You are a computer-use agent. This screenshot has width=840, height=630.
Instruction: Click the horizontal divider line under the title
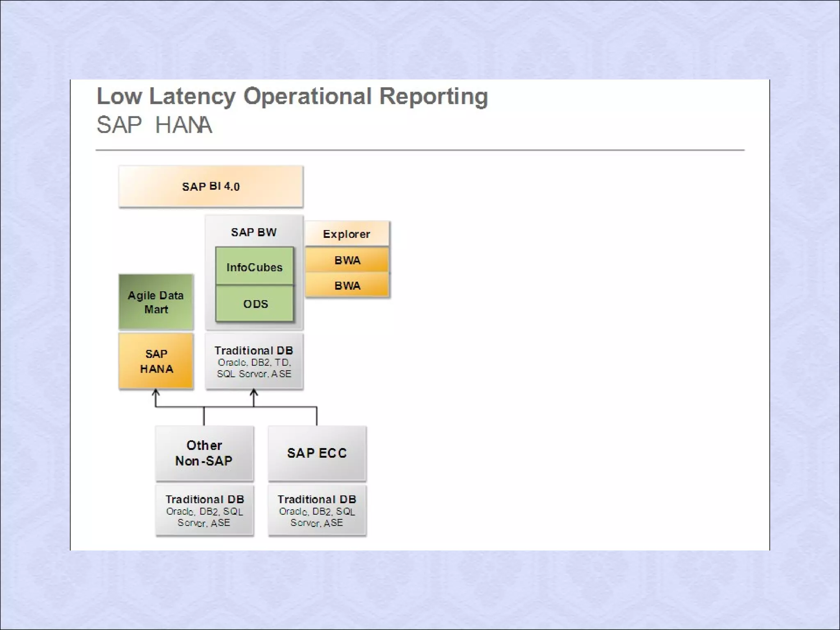pos(420,150)
